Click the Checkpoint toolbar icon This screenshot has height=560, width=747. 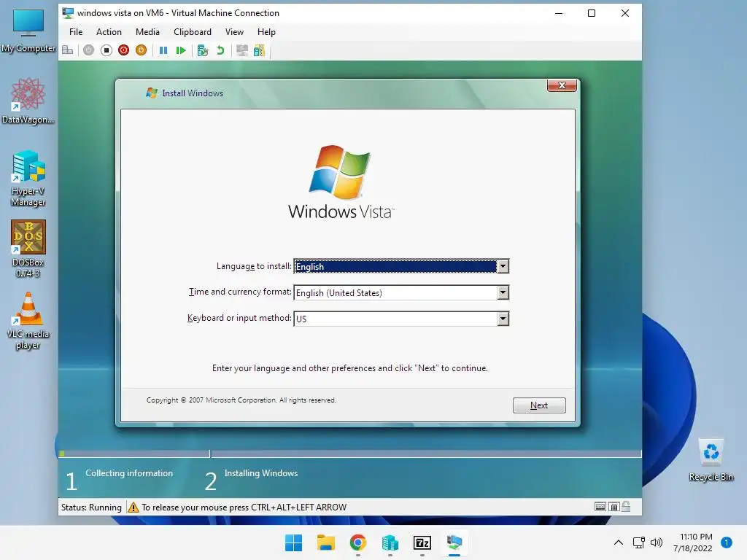point(203,50)
